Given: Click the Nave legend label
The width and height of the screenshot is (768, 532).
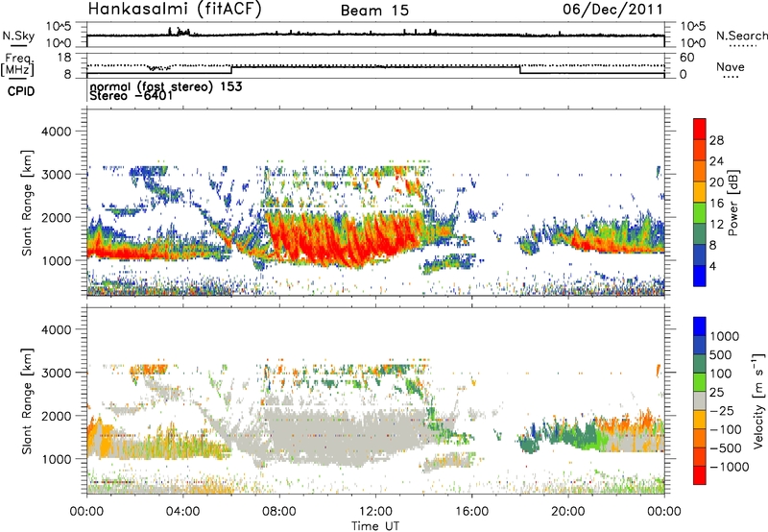Looking at the screenshot, I should click(731, 66).
